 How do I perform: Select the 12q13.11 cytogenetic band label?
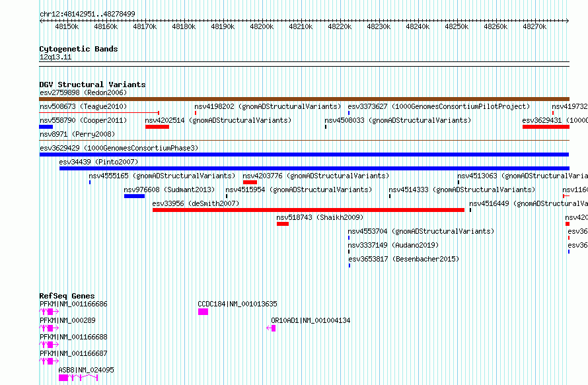tap(55, 57)
